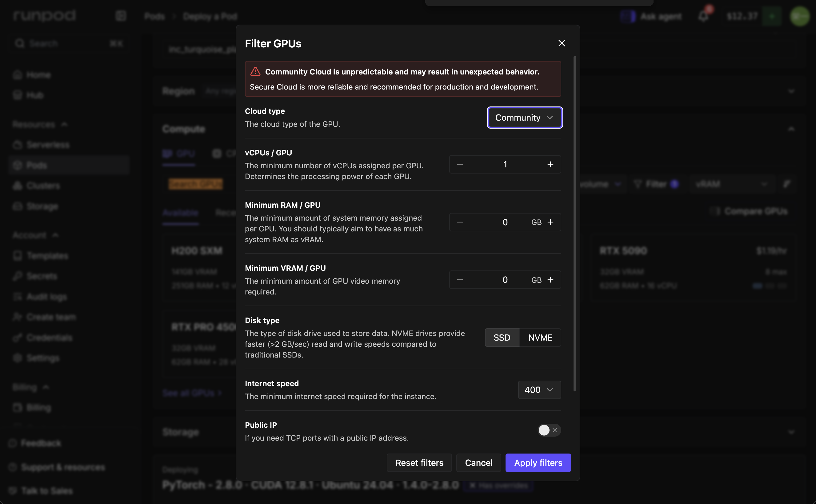
Task: Select NVME disk type
Action: [540, 338]
